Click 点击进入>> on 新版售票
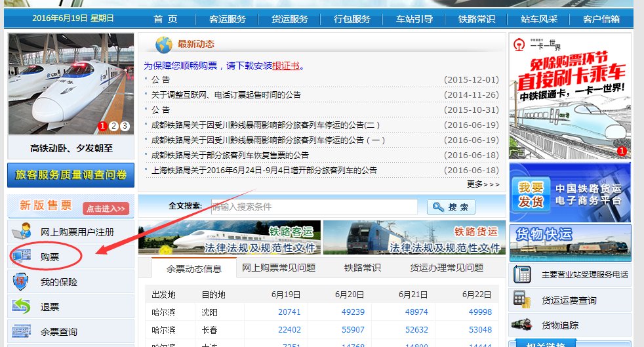Image resolution: width=644 pixels, height=347 pixels. [106, 209]
